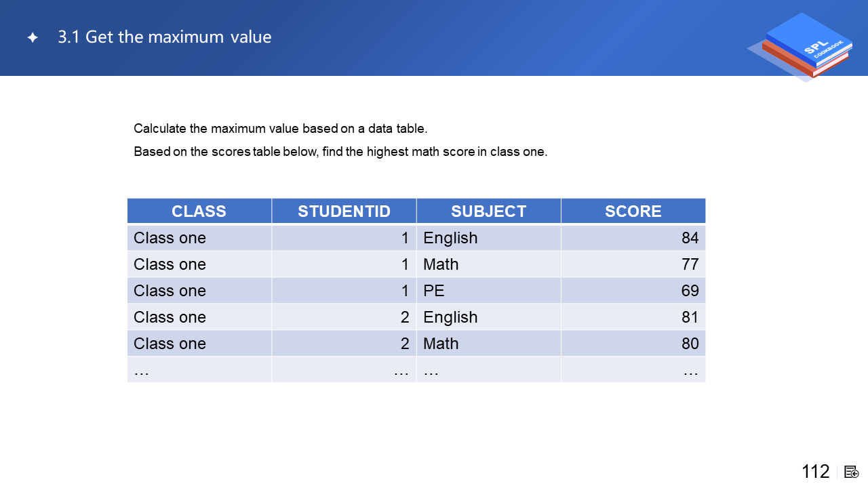Click the SUBJECT column header

488,211
